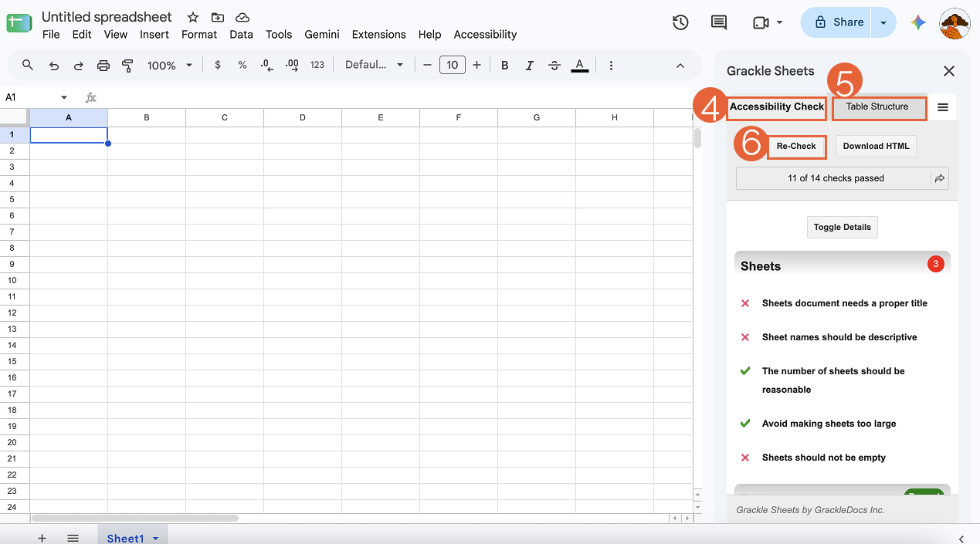Image resolution: width=980 pixels, height=544 pixels.
Task: Click the Download HTML button
Action: (x=876, y=146)
